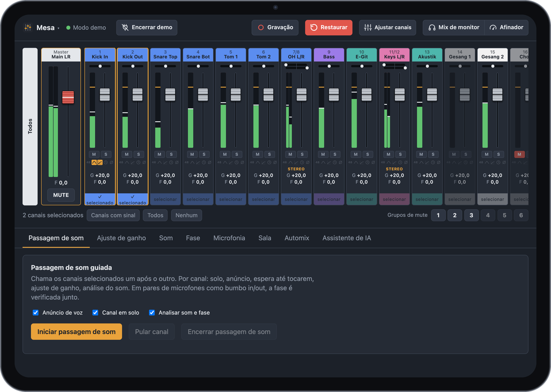
Task: Solo the Gesang 2 channel
Action: (499, 154)
